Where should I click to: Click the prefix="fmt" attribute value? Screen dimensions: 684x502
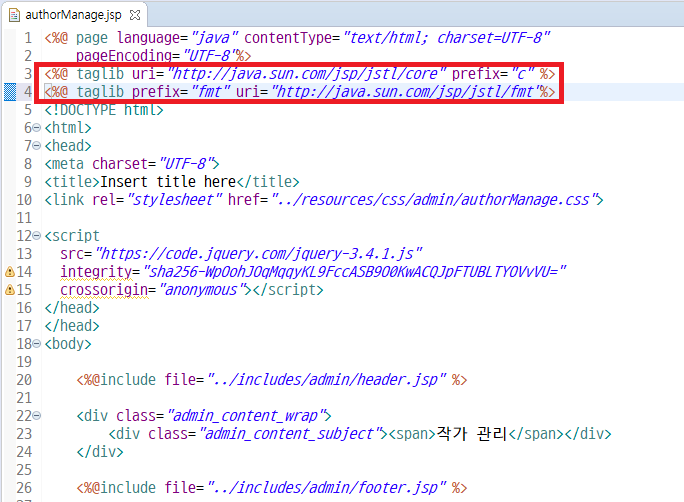(209, 92)
